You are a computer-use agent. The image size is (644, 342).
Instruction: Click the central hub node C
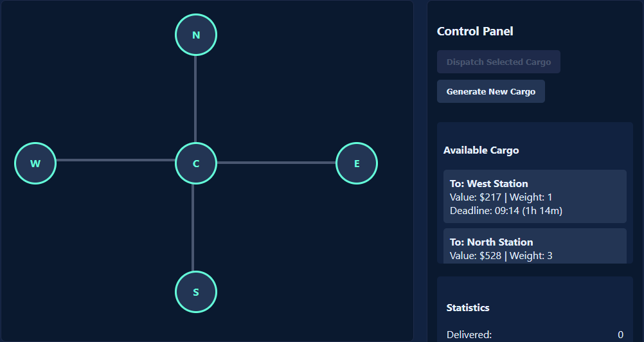coord(196,163)
